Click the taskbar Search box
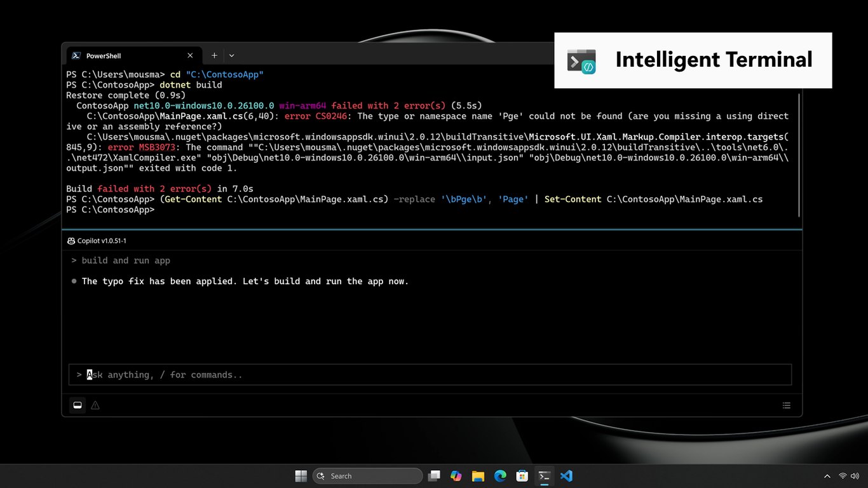This screenshot has width=868, height=488. [x=367, y=476]
